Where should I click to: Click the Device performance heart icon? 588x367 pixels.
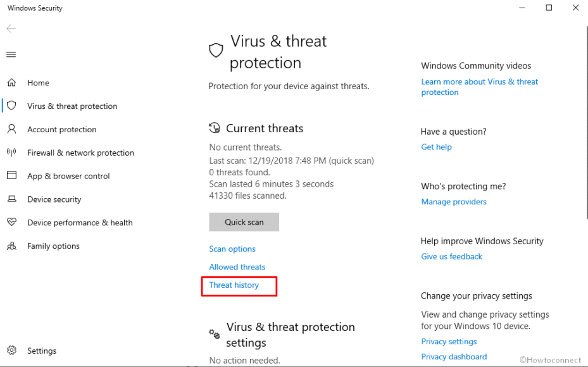tap(11, 222)
